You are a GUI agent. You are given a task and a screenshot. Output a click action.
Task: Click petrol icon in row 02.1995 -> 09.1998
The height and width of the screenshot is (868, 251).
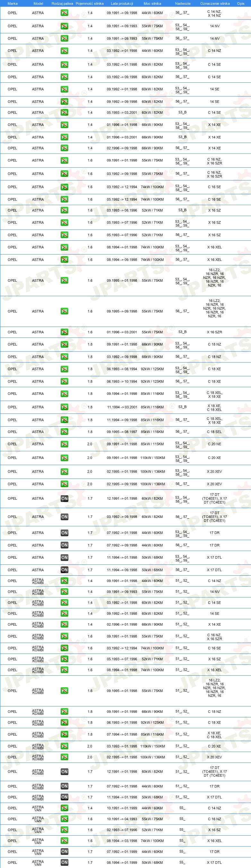coord(65,484)
